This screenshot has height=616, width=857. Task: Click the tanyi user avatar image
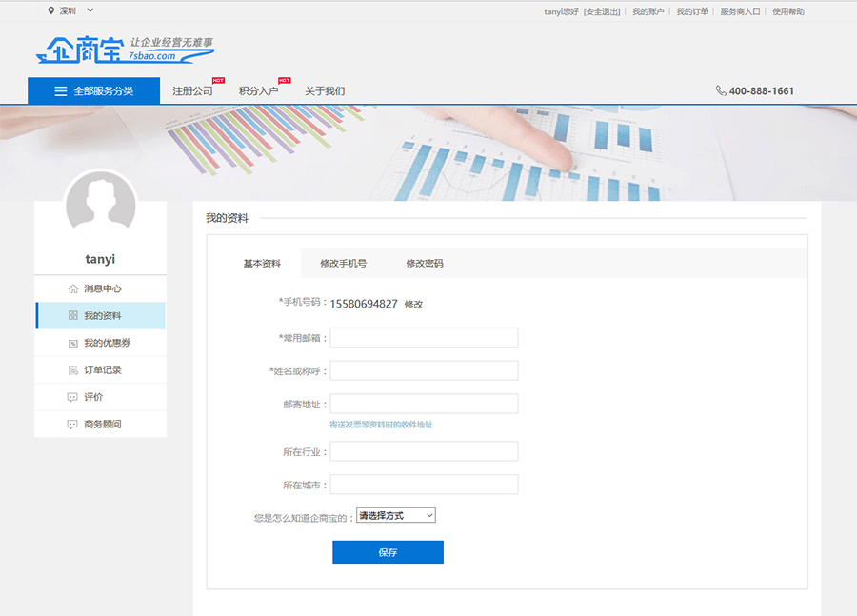click(100, 207)
